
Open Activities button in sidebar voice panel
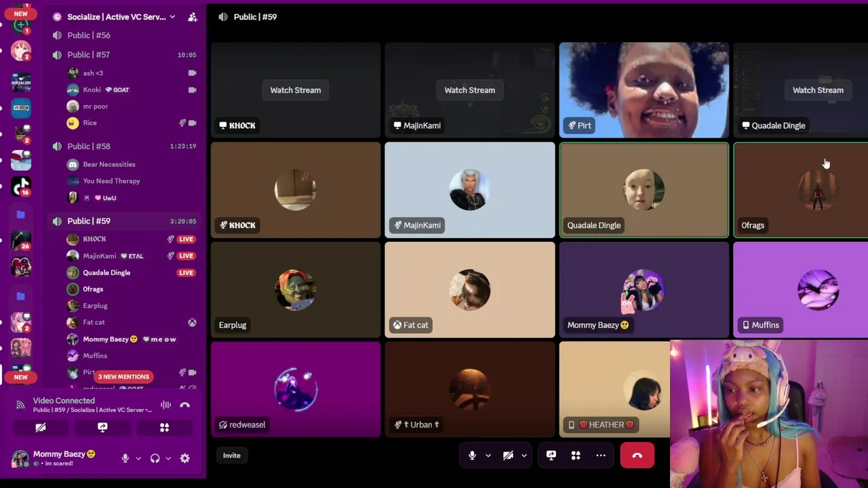click(164, 428)
